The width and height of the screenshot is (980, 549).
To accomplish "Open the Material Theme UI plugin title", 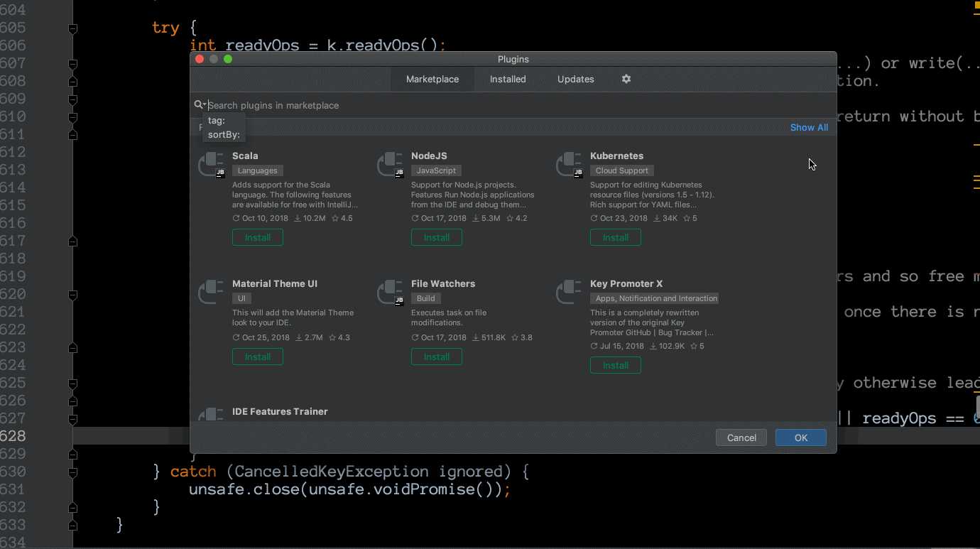I will click(275, 283).
